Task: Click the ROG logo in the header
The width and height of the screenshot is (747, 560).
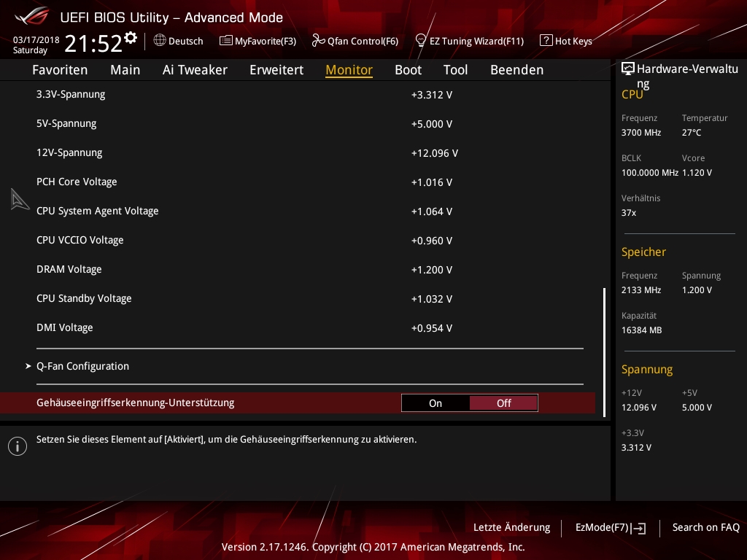Action: (32, 16)
